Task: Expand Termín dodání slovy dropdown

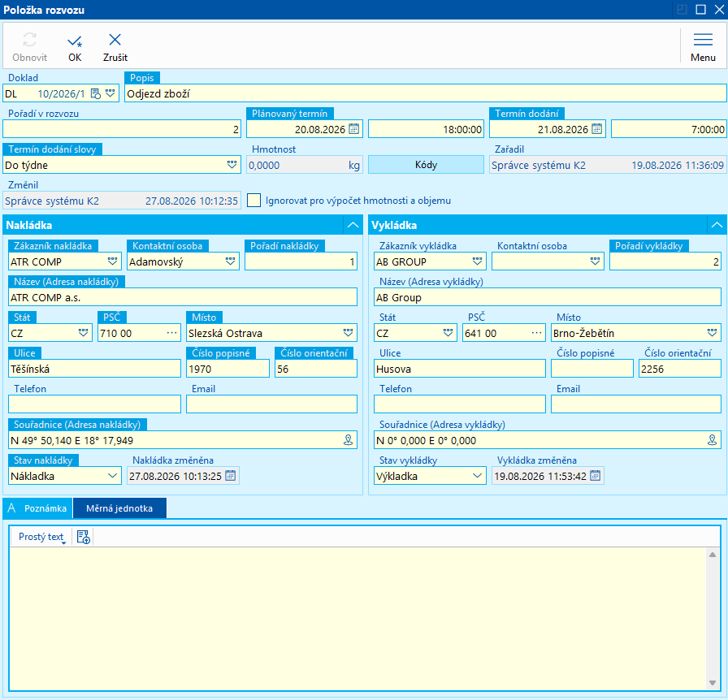Action: pos(232,165)
